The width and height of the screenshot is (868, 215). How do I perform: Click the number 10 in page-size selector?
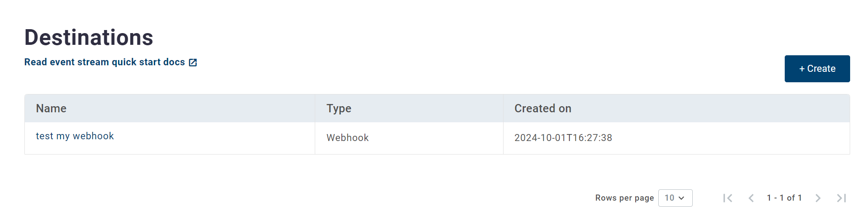pyautogui.click(x=669, y=198)
